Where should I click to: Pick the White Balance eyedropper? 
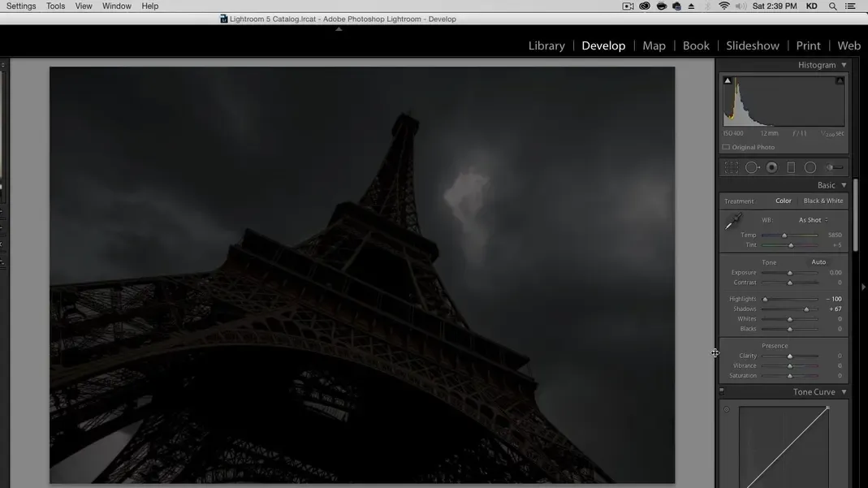pyautogui.click(x=733, y=221)
